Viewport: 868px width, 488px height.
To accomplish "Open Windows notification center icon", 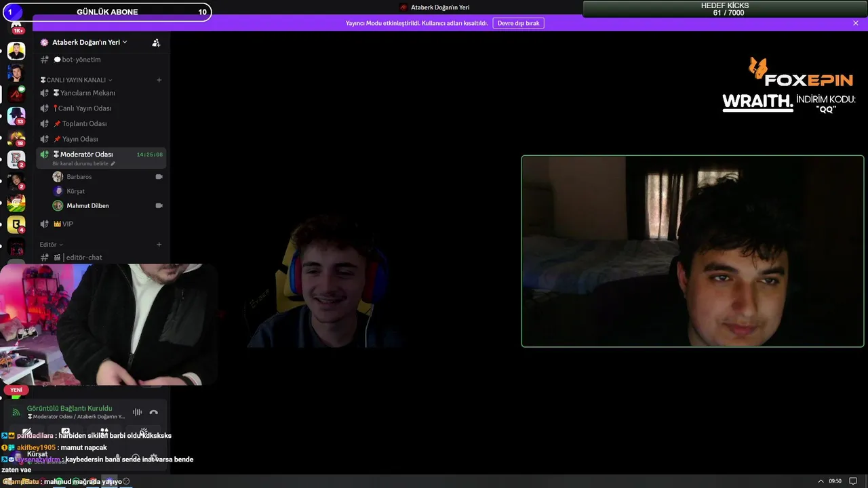I will 853,481.
